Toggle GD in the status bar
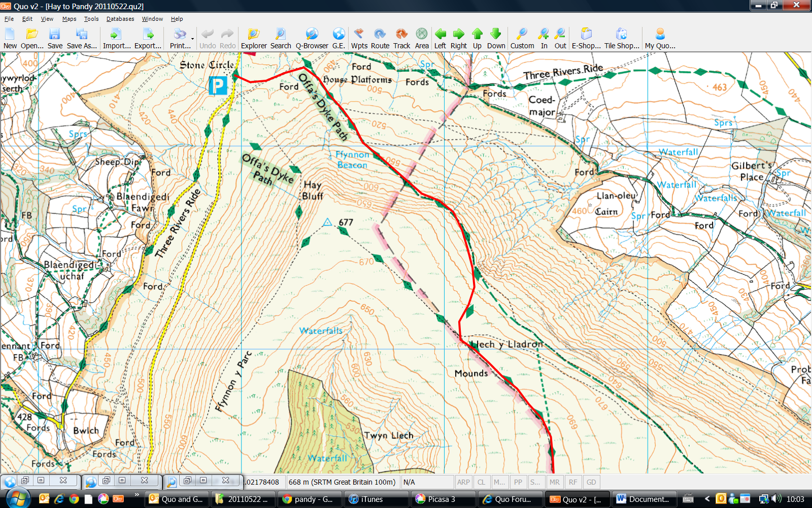812x508 pixels. coord(591,482)
